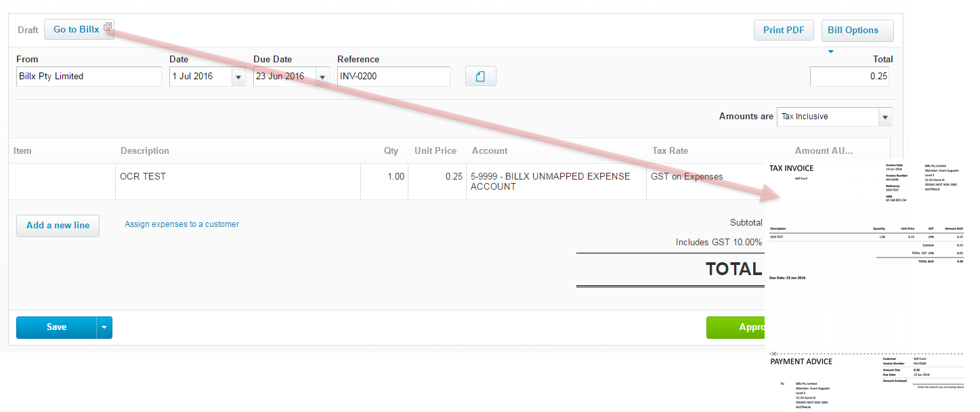Screen dimensions: 980x412
Task: Click the Account column header
Action: coord(490,150)
